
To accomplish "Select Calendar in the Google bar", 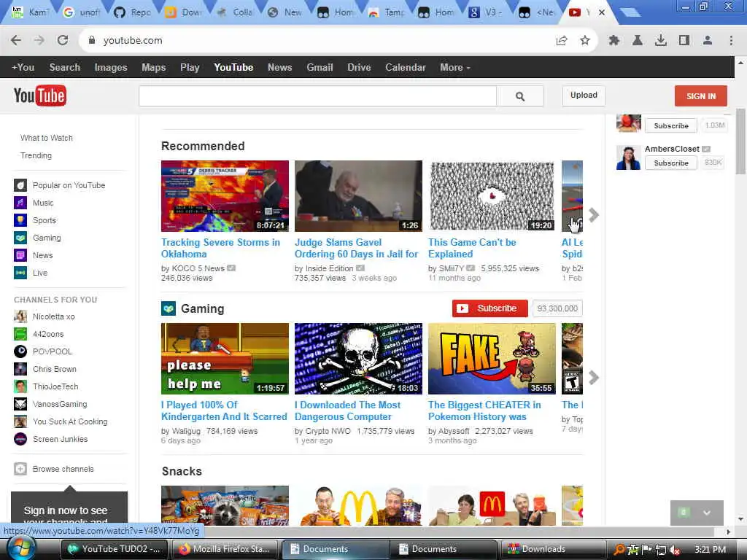I will (x=406, y=67).
